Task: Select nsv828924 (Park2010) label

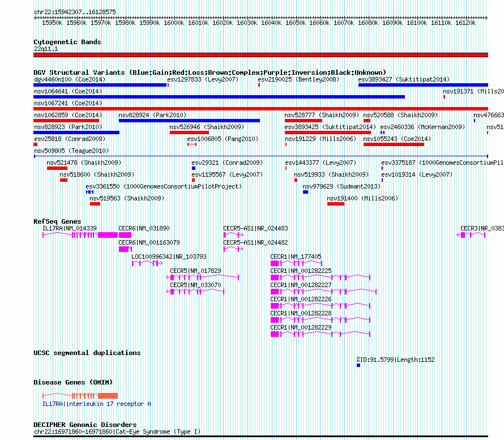Action: click(x=152, y=115)
